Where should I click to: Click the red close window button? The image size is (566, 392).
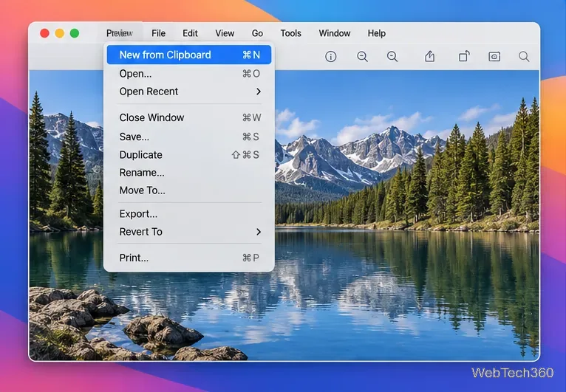click(x=45, y=33)
